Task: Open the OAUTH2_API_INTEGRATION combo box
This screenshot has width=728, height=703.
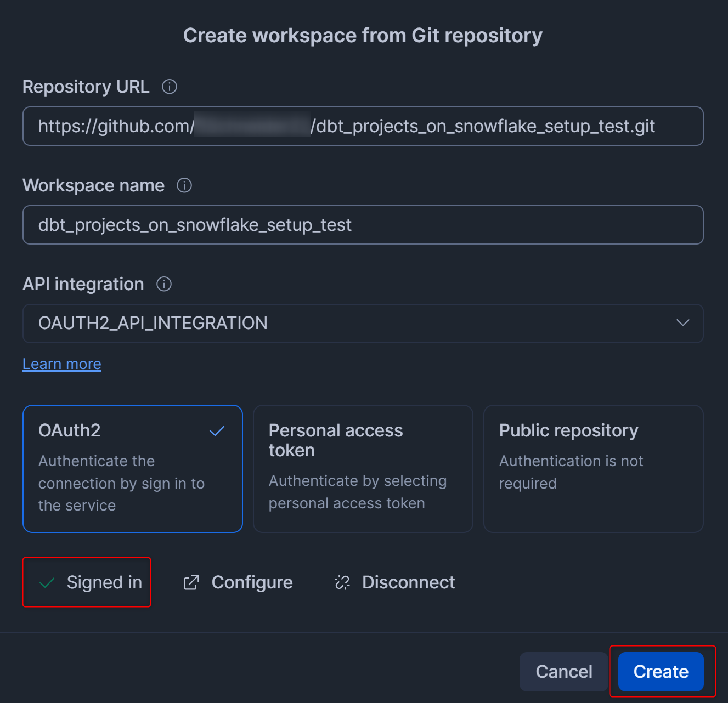Action: click(351, 324)
